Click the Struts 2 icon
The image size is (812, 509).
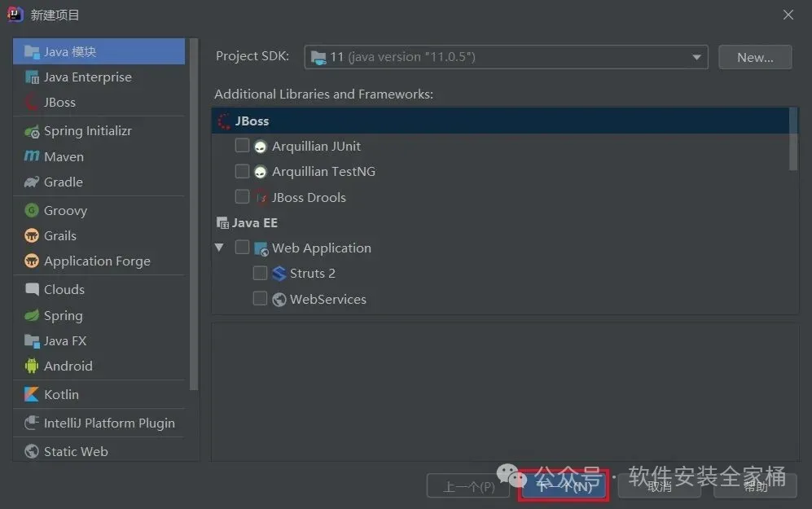point(279,274)
